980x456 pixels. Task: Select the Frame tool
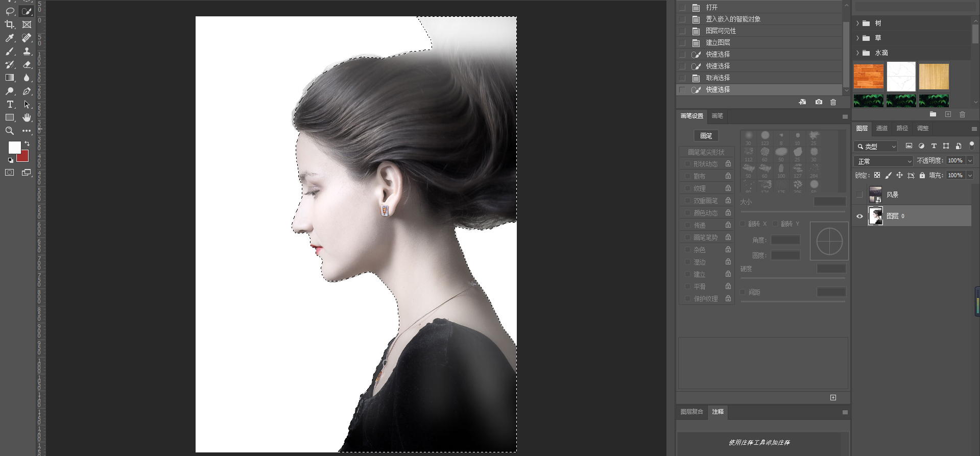pos(27,25)
